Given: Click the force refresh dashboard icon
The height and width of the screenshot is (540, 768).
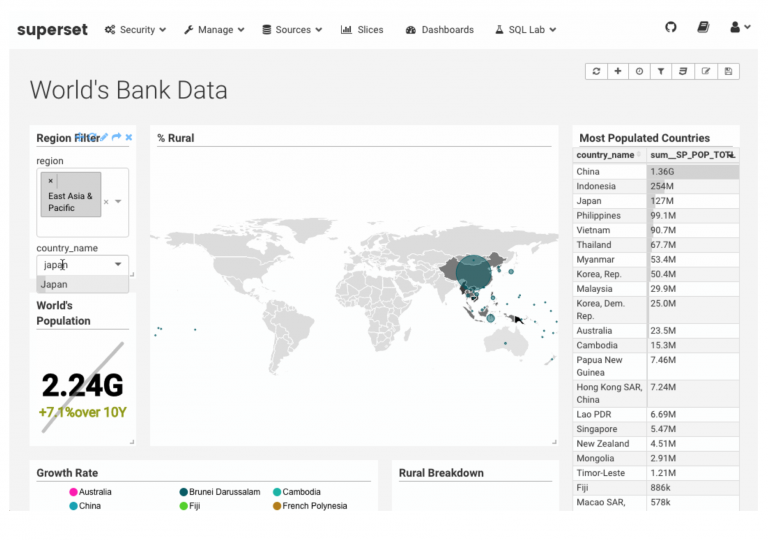Looking at the screenshot, I should 596,71.
